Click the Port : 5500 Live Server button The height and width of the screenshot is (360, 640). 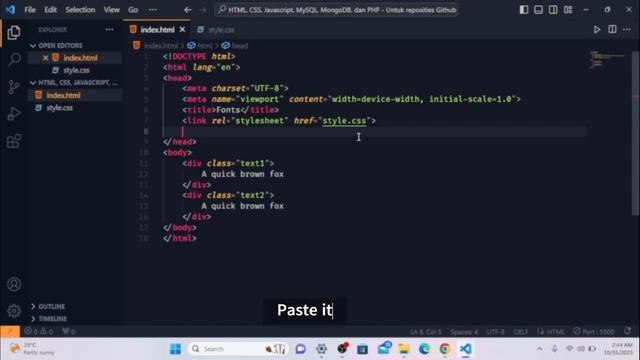click(593, 331)
